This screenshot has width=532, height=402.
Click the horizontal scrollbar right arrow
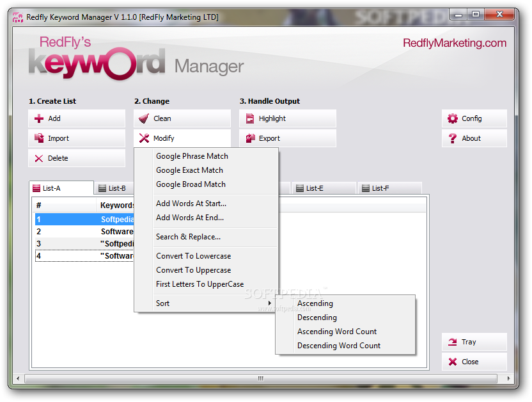[508, 378]
